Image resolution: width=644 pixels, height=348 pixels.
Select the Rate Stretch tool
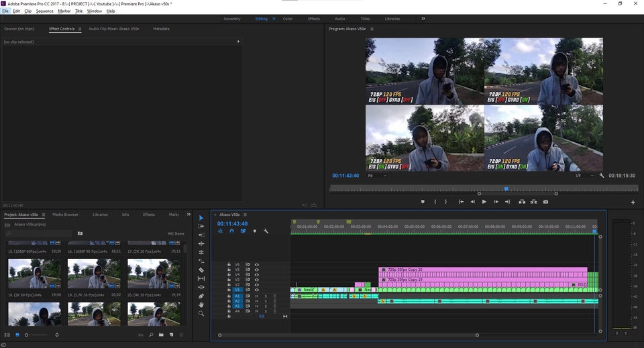pos(201,261)
